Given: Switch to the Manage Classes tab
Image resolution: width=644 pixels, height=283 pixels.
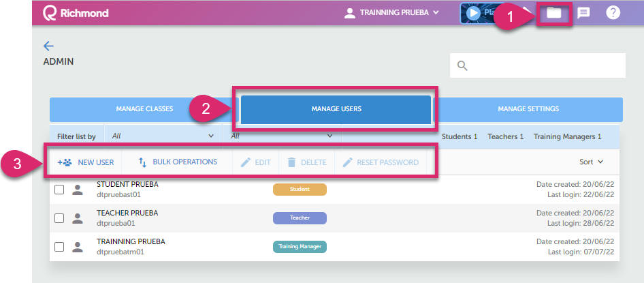Looking at the screenshot, I should point(144,109).
